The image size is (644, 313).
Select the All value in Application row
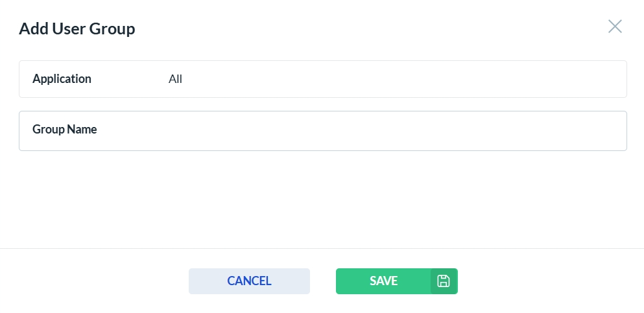[x=175, y=79]
